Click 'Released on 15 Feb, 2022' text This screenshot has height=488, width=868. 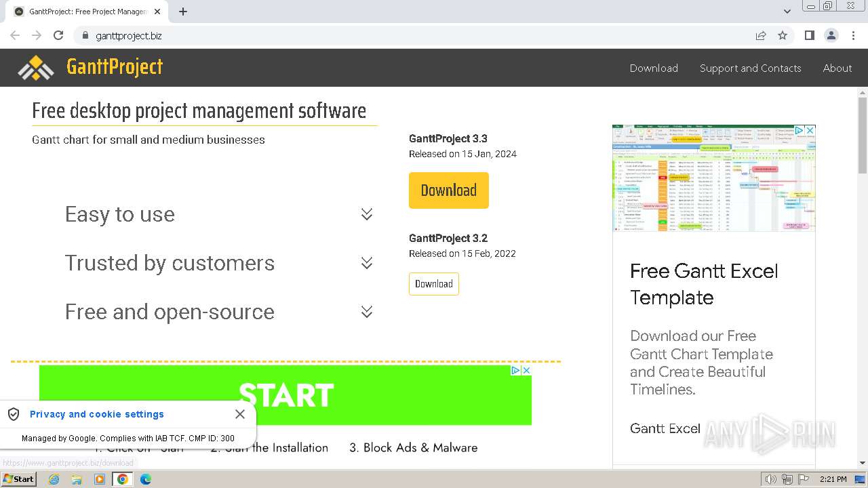462,253
